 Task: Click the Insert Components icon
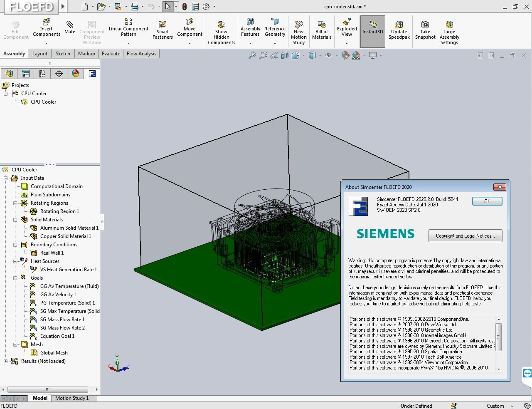[x=47, y=21]
